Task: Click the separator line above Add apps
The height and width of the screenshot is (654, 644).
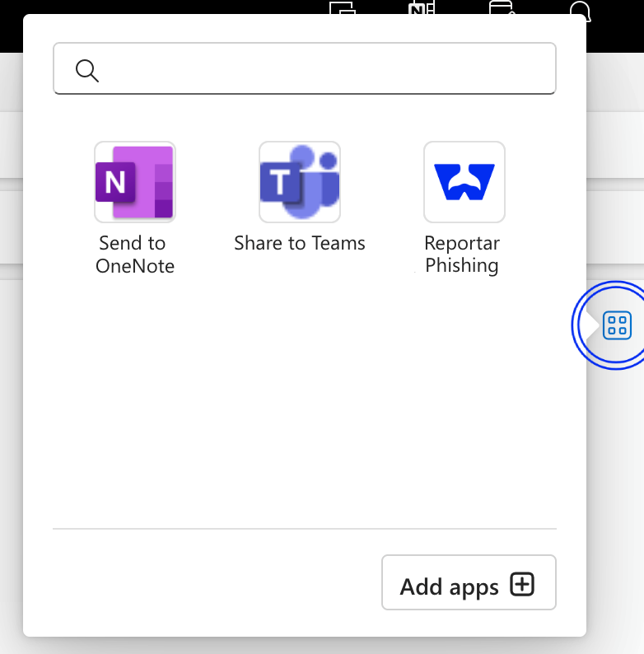Action: tap(304, 529)
